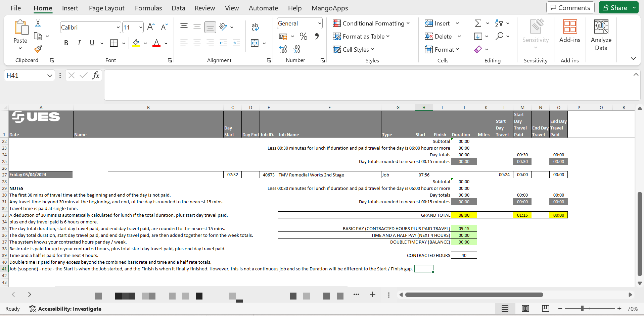The width and height of the screenshot is (644, 316).
Task: Click Delete cells button
Action: 439,36
